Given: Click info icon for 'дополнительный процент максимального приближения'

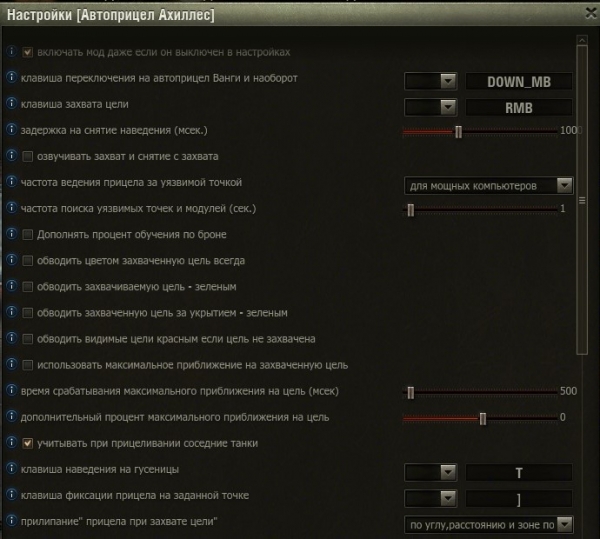Looking at the screenshot, I should 11,416.
